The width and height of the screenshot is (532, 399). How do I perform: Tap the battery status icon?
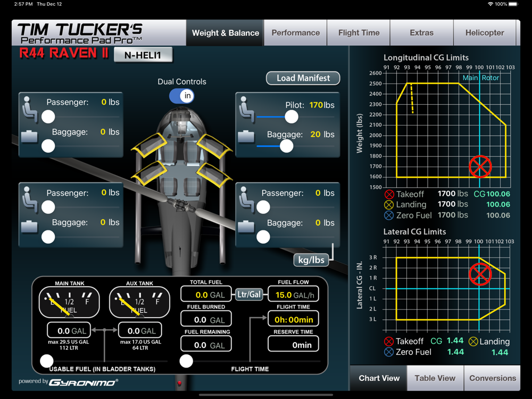pyautogui.click(x=514, y=4)
